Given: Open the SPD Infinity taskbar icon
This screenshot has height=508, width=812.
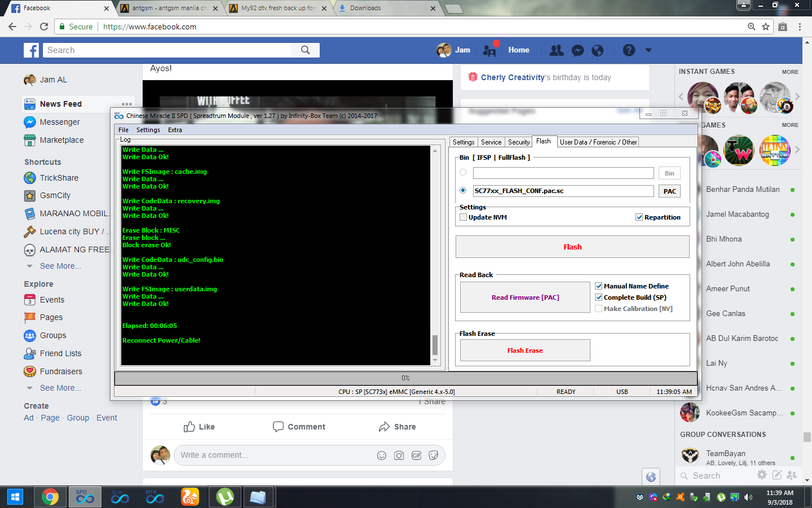Looking at the screenshot, I should (85, 497).
